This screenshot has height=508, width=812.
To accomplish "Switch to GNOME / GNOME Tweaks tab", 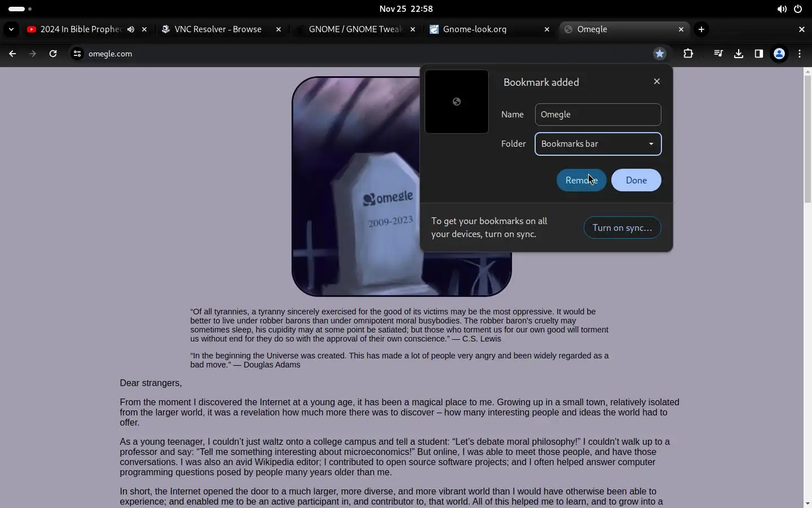I will coord(355,29).
